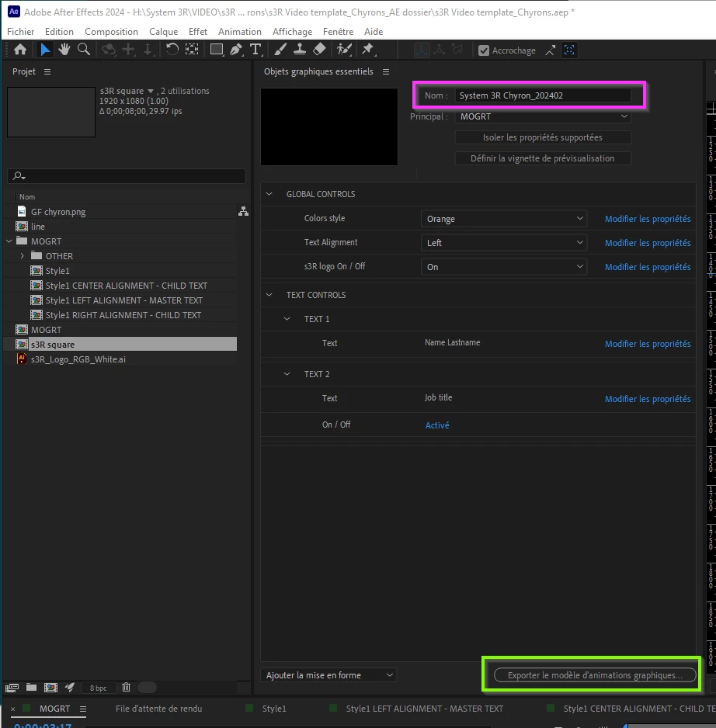This screenshot has width=716, height=728.
Task: Open Objets graphiques essentiels panel menu
Action: (386, 71)
